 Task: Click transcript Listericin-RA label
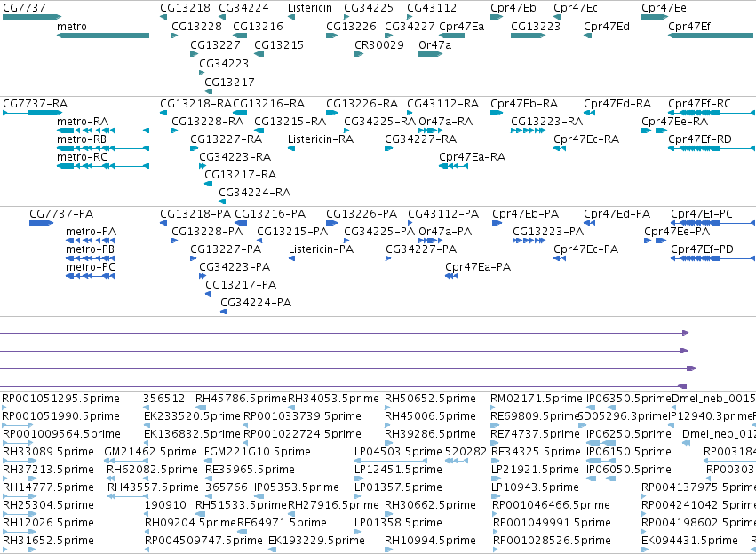[x=321, y=139]
